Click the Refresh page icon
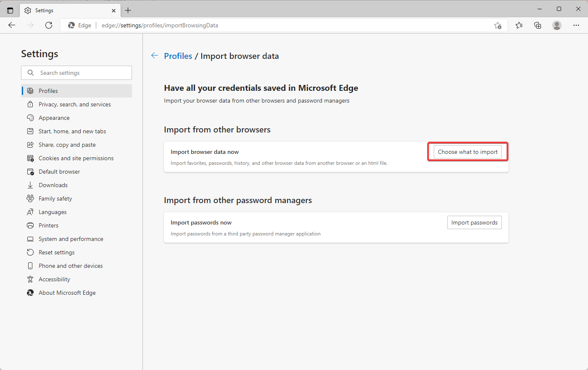 [49, 25]
